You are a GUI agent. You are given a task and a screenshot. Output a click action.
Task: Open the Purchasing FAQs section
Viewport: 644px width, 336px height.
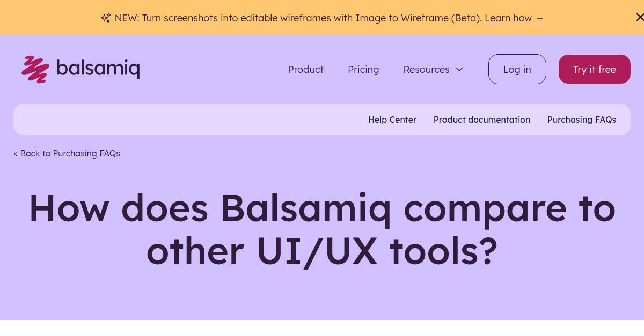pos(581,120)
